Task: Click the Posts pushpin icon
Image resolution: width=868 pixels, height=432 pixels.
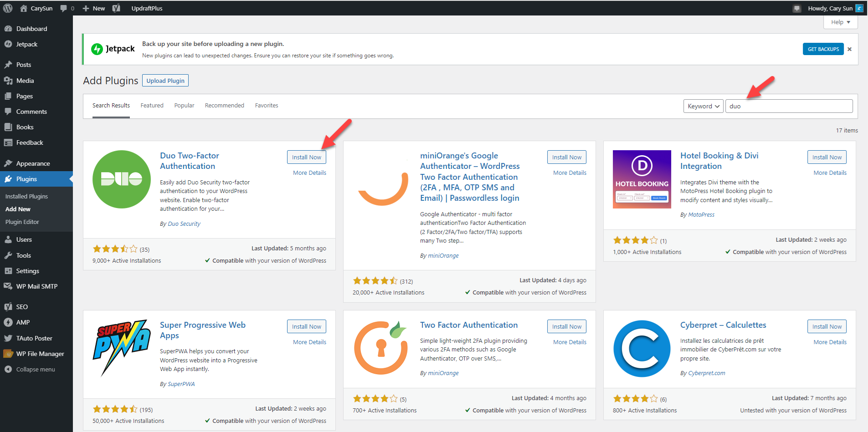Action: (8, 65)
